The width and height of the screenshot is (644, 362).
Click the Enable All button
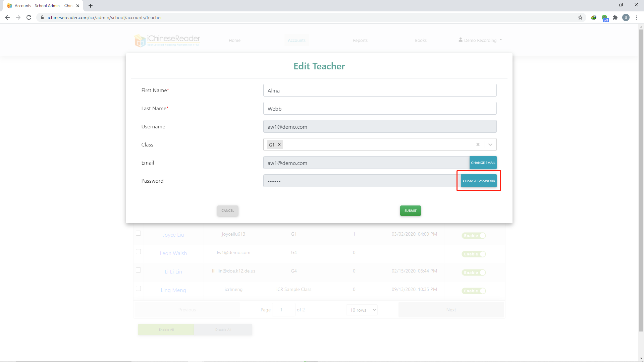166,329
